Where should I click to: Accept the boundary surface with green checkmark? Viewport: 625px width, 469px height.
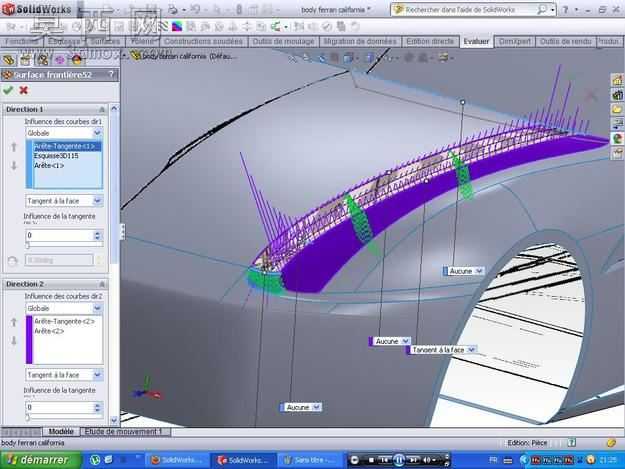pyautogui.click(x=8, y=90)
